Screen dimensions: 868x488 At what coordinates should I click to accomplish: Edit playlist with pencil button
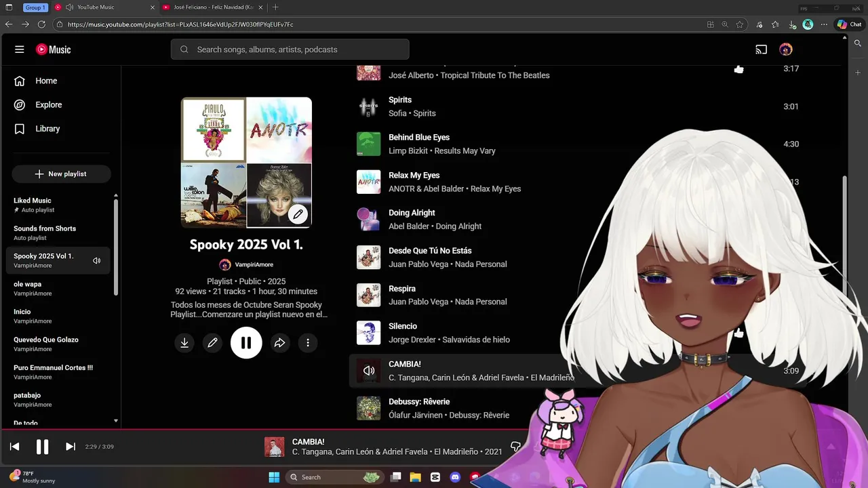tap(212, 343)
